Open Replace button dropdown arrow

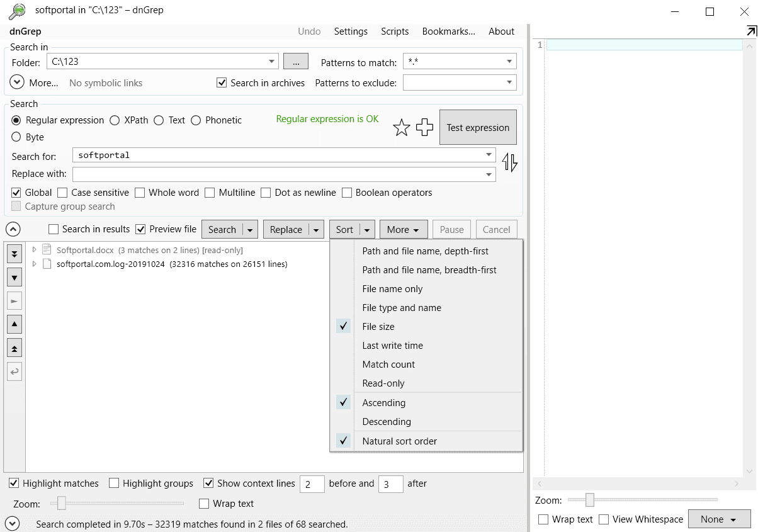(317, 230)
